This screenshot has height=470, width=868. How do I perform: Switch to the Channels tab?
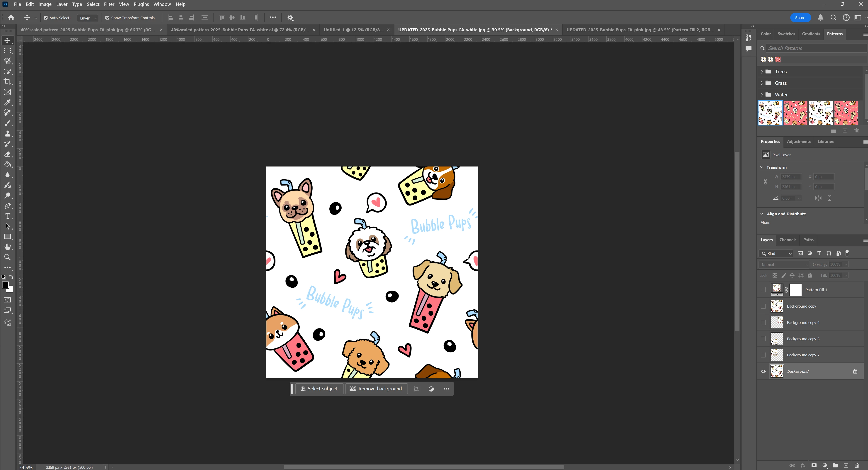tap(788, 240)
